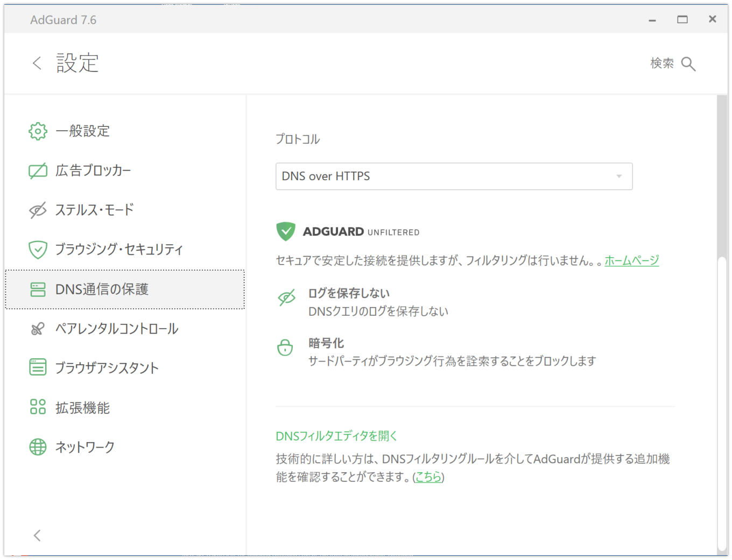Click the 暗号化 padlock icon
Screen dimensions: 732x560
pos(285,348)
